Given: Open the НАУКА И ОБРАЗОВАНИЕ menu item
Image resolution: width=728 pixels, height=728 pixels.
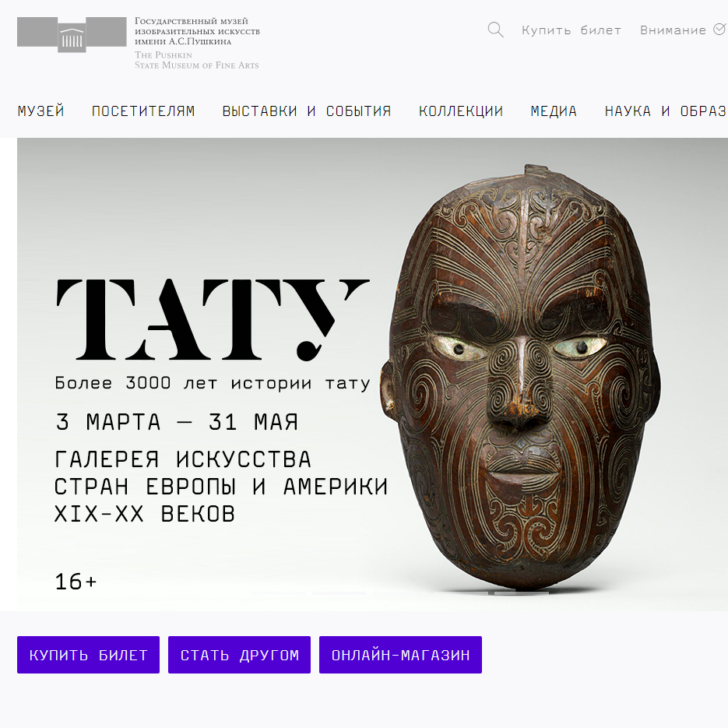Looking at the screenshot, I should point(666,111).
